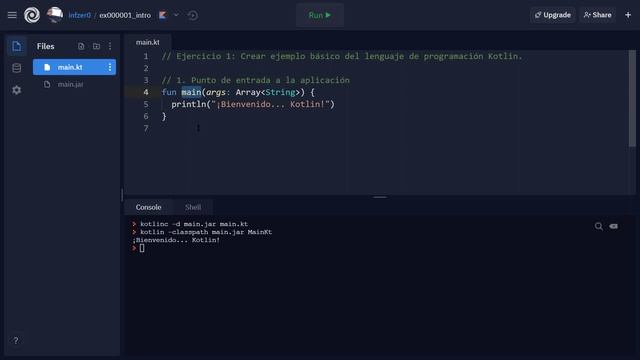The image size is (640, 360).
Task: Open the Files sidebar icon
Action: point(17,46)
